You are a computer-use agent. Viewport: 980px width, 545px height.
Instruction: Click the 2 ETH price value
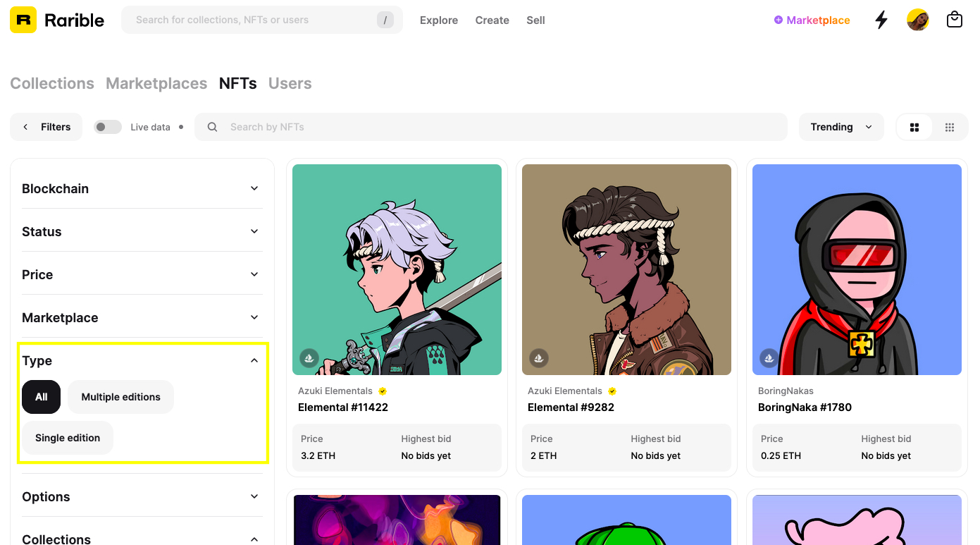(x=543, y=456)
